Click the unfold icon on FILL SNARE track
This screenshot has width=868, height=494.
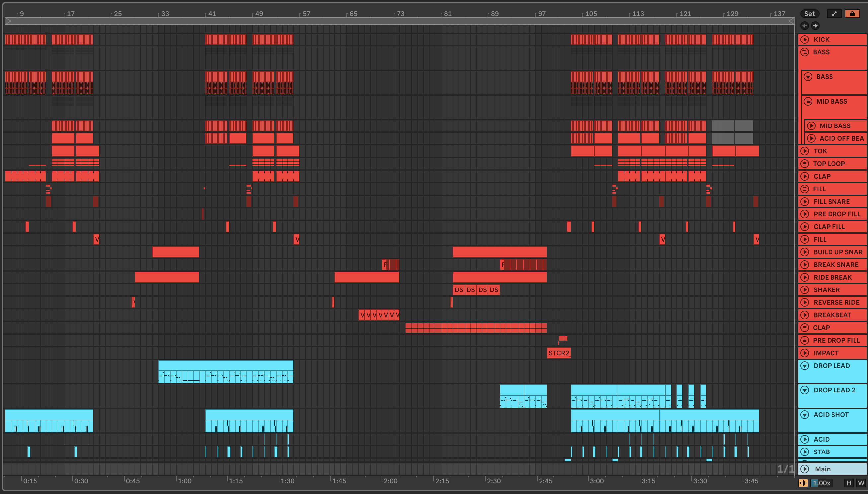[805, 202]
